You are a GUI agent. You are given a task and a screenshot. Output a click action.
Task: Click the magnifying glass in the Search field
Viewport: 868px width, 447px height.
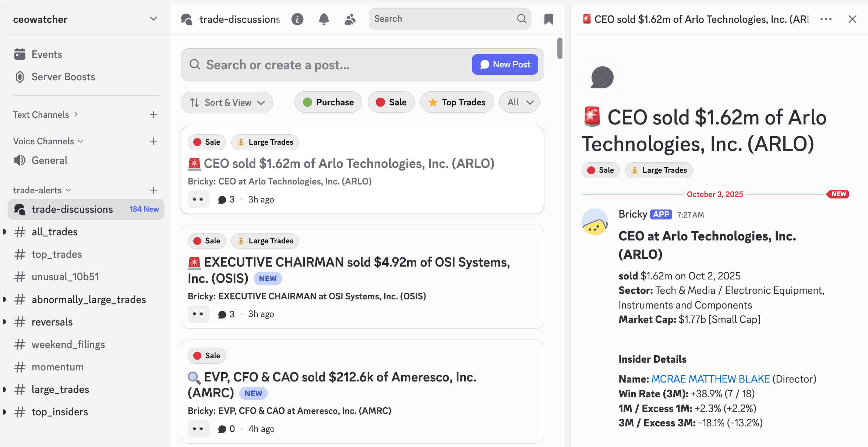click(x=522, y=19)
